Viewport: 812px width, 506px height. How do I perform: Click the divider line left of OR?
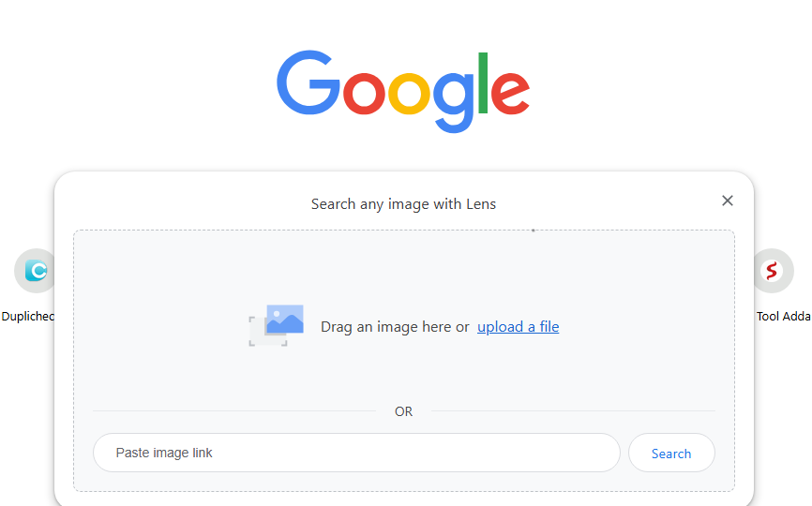(234, 411)
